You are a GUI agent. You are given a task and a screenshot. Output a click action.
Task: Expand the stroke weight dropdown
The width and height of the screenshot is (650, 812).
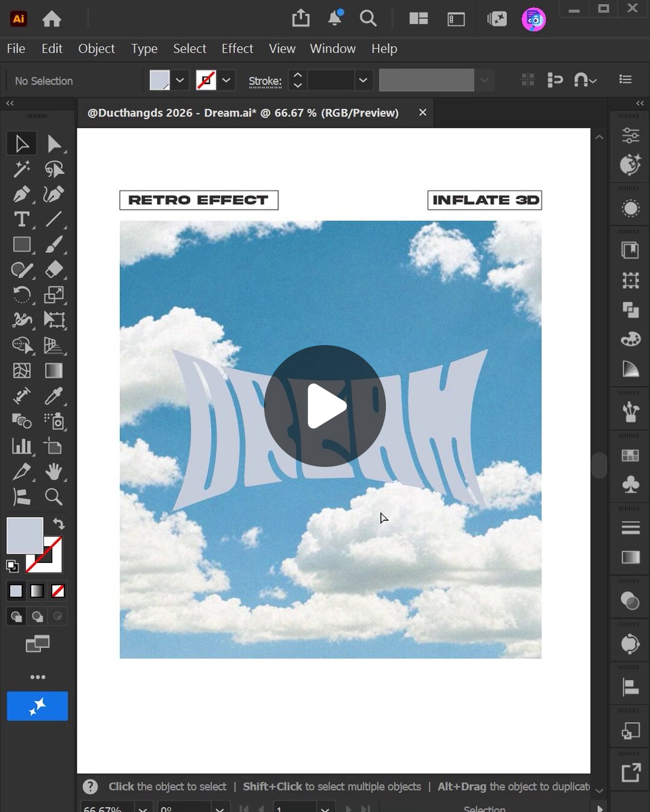364,81
